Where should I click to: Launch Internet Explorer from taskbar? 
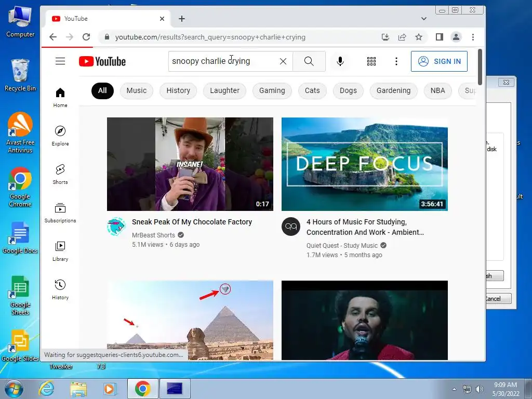(46, 389)
